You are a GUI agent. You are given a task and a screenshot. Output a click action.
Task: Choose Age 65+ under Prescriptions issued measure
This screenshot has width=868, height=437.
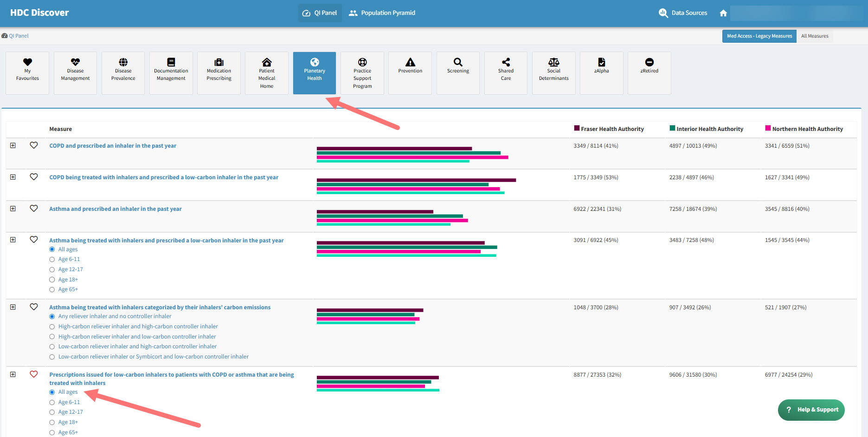pyautogui.click(x=52, y=433)
